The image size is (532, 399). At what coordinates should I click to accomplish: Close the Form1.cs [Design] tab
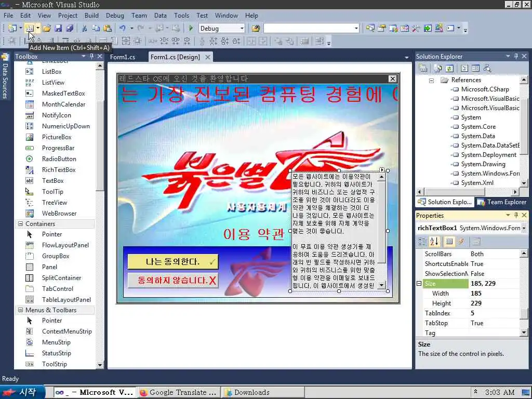pyautogui.click(x=208, y=57)
